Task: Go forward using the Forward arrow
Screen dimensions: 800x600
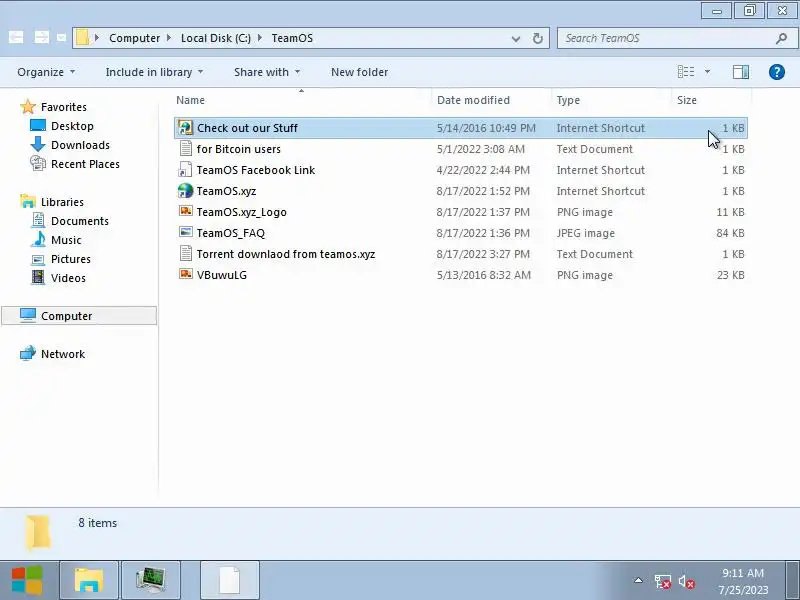Action: (41, 37)
